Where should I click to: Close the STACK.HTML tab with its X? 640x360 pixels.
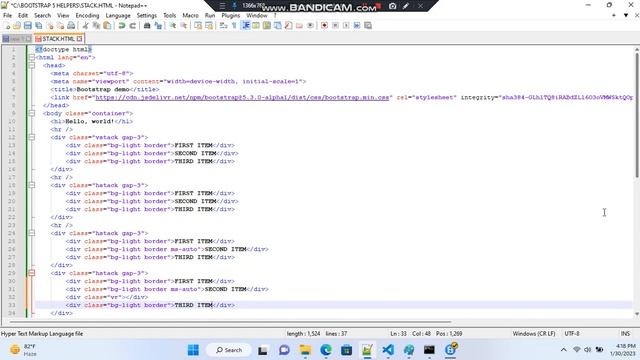[80, 39]
